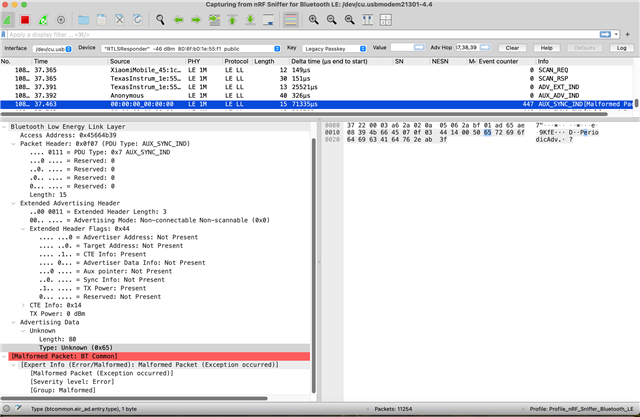Viewport: 640px width, 417px height.
Task: Open the Key dropdown set to Legacy Passkey
Action: [x=334, y=48]
